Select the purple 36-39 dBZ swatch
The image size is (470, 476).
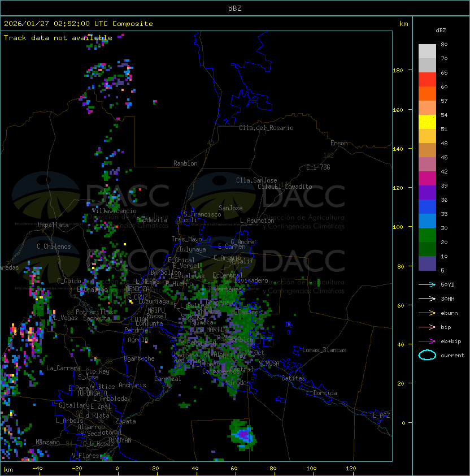pos(427,192)
